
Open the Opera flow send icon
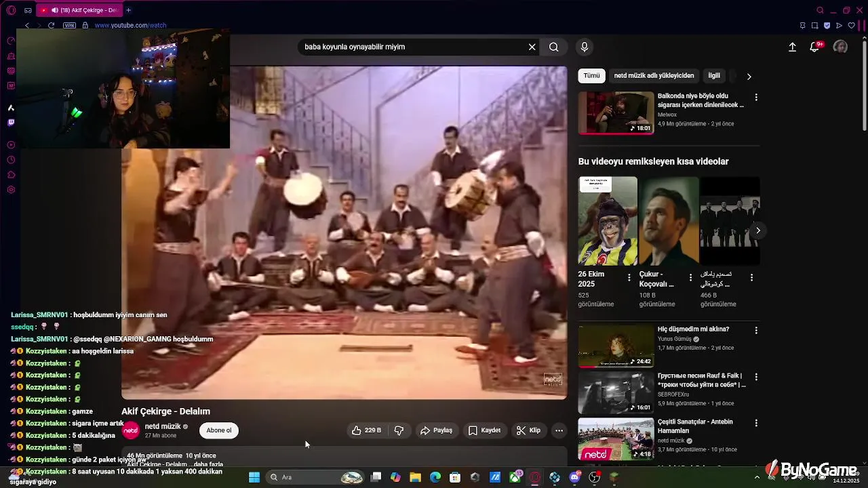[839, 26]
